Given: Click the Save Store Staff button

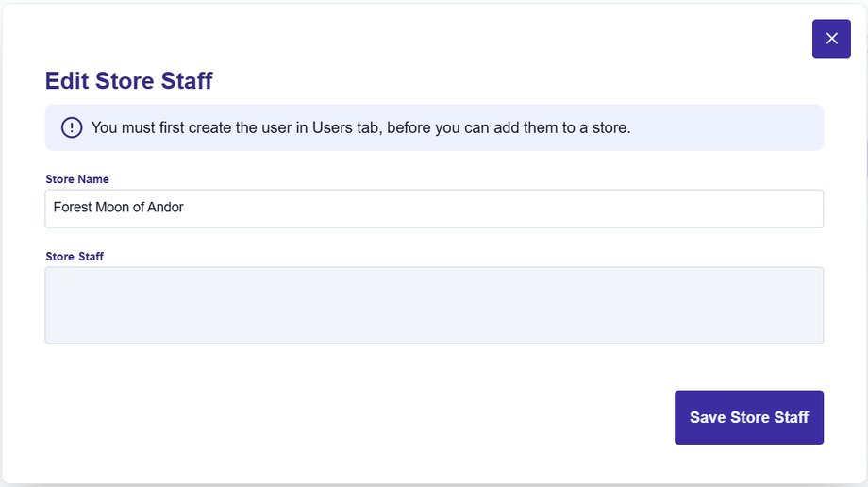Looking at the screenshot, I should [749, 417].
